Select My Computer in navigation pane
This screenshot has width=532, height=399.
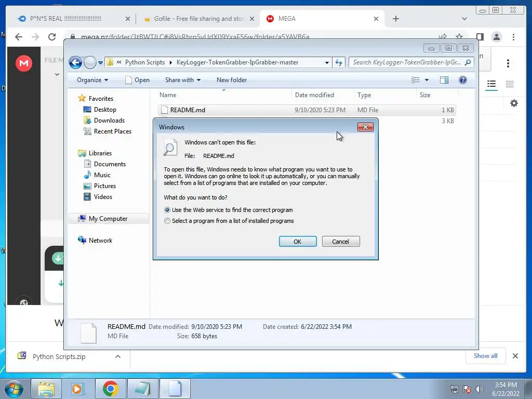tap(108, 219)
